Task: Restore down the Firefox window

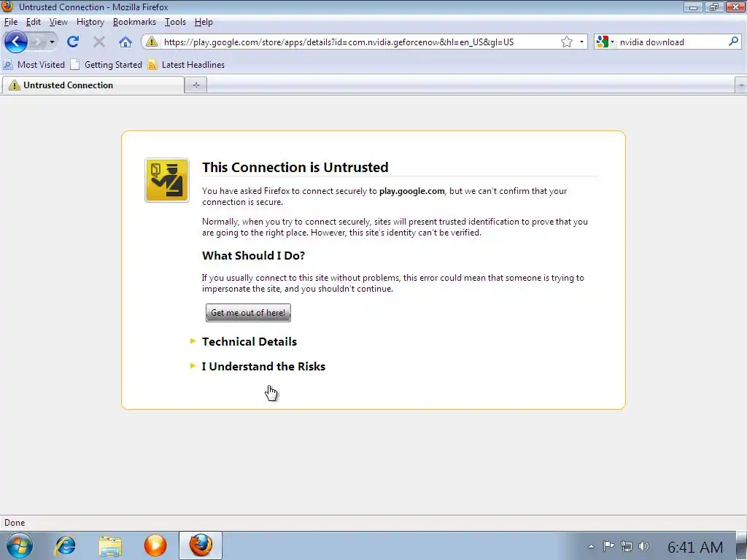Action: coord(713,7)
